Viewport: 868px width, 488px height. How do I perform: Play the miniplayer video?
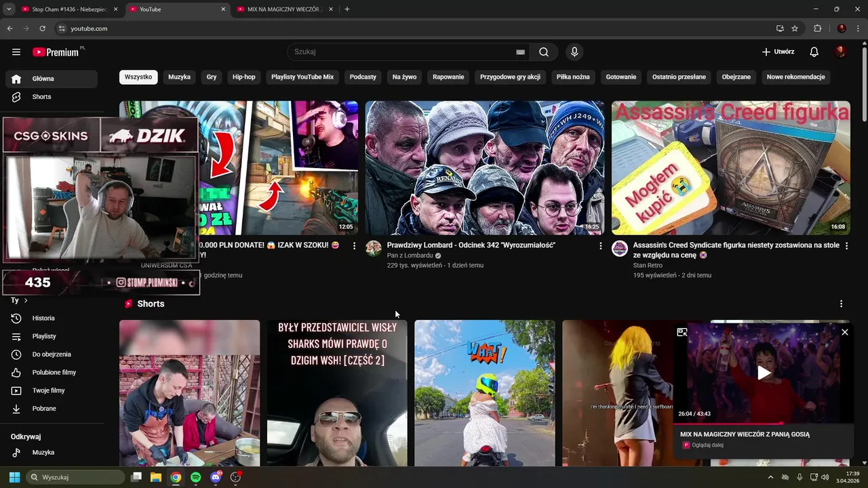(764, 373)
